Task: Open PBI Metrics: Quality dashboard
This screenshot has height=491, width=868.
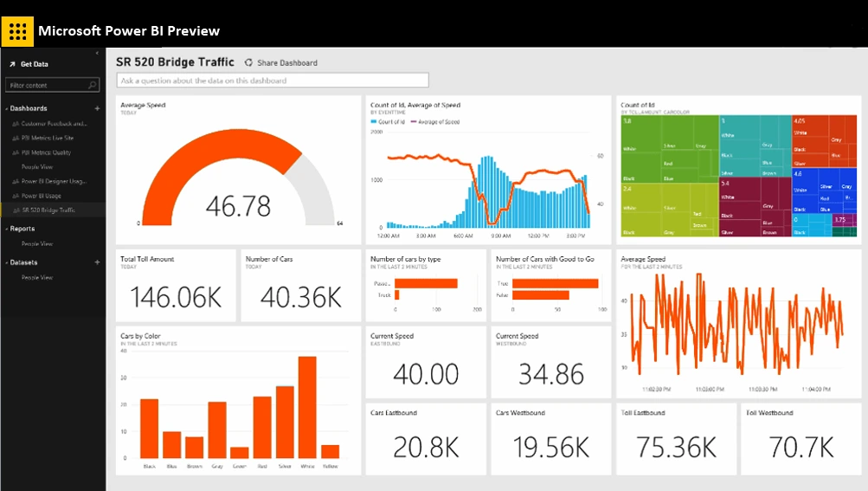Action: tap(46, 152)
